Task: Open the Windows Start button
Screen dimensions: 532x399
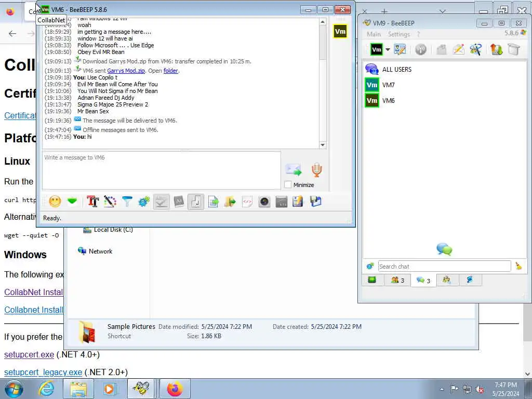Action: pos(14,389)
